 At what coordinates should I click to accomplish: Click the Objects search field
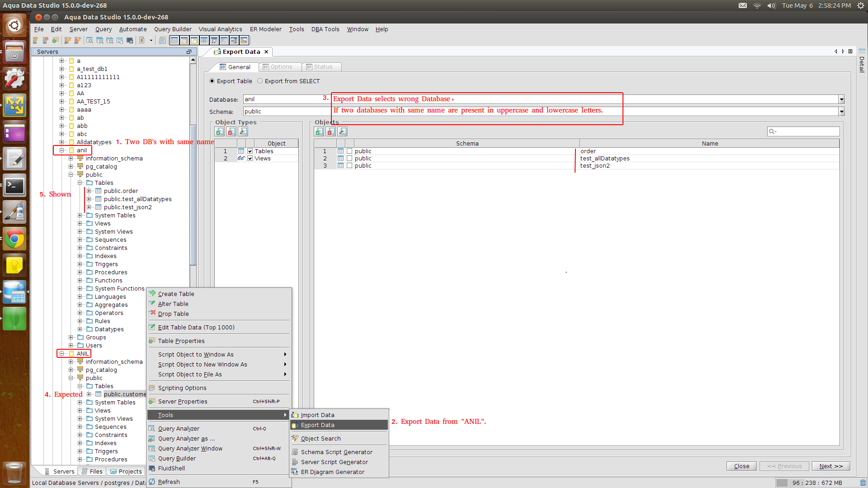[x=807, y=131]
